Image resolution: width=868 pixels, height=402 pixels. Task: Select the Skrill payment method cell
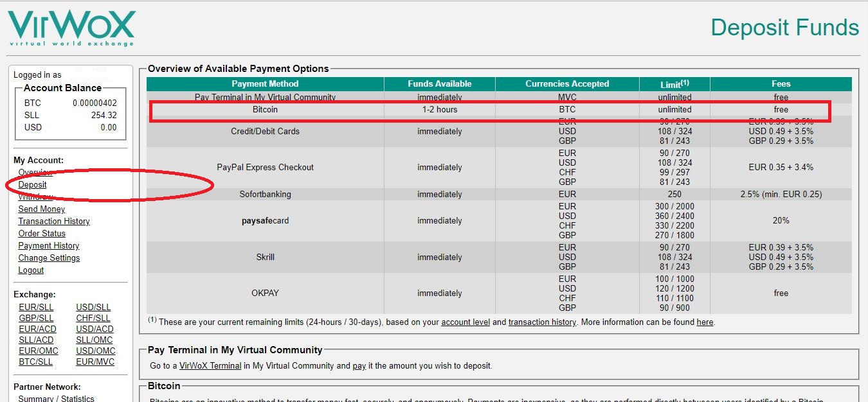click(x=265, y=258)
